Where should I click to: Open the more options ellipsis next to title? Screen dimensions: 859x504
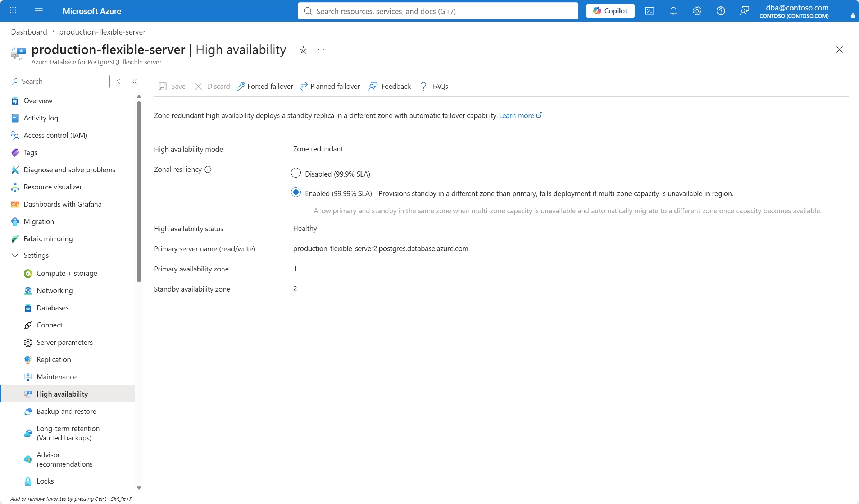click(321, 50)
